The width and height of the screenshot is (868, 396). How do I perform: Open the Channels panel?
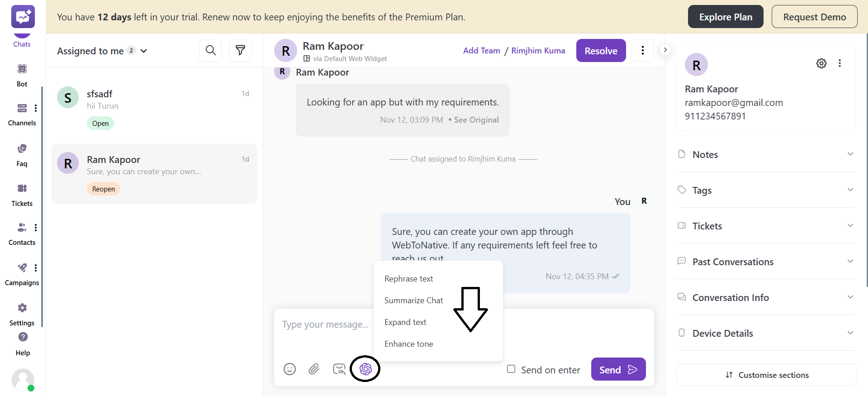tap(22, 113)
